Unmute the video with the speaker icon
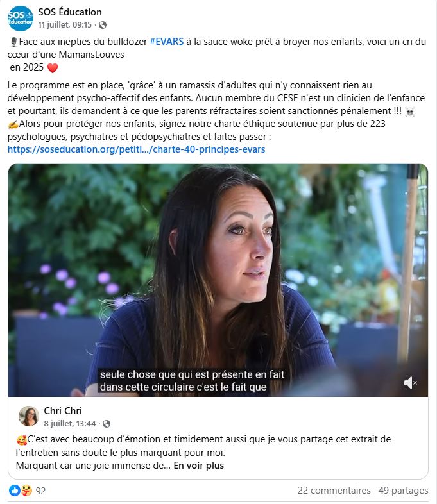 [x=410, y=383]
